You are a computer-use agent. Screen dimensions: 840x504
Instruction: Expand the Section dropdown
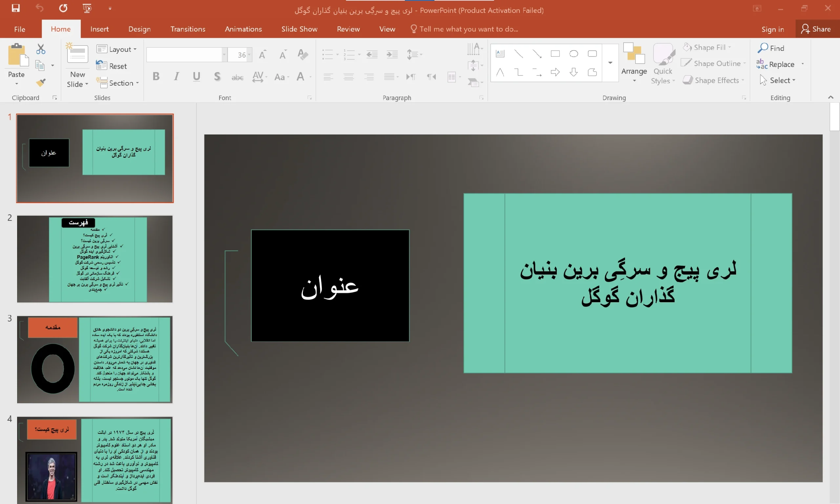(117, 83)
